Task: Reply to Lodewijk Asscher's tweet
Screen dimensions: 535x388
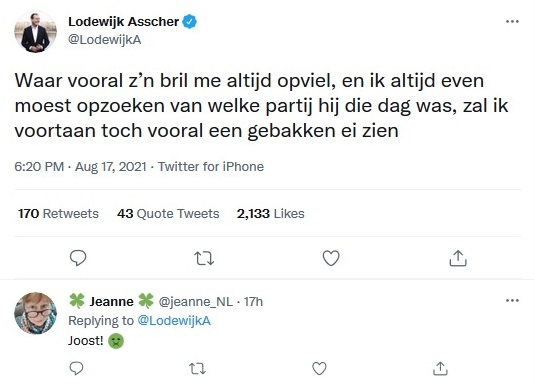Action: pos(78,258)
